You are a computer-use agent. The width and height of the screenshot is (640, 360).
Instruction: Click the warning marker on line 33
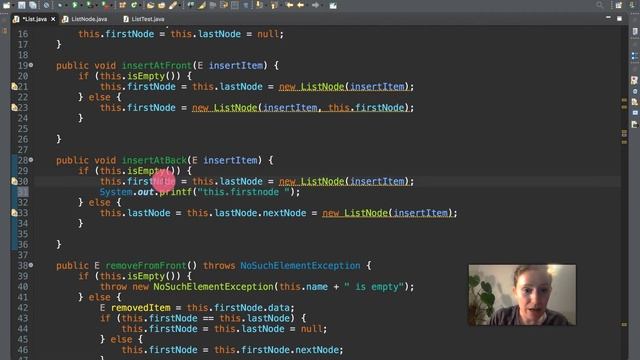click(x=14, y=213)
